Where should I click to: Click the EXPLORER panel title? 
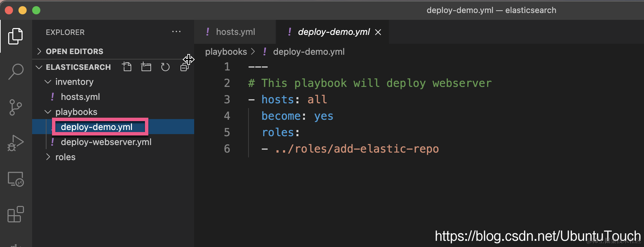pyautogui.click(x=65, y=32)
